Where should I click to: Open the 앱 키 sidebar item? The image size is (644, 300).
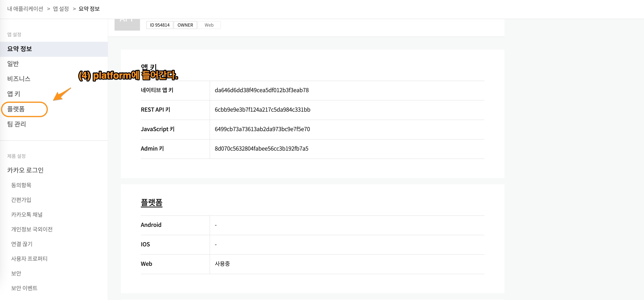click(x=14, y=94)
